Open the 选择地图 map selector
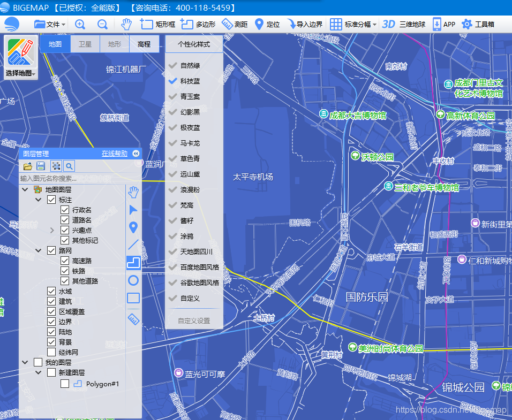Image resolution: width=512 pixels, height=420 pixels. pyautogui.click(x=20, y=57)
